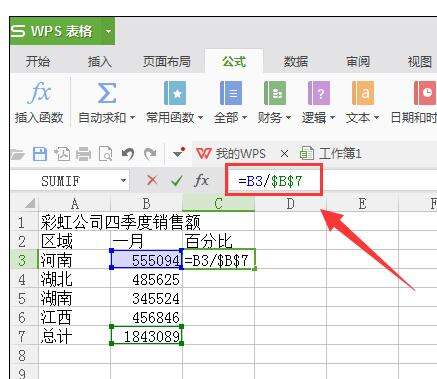Switch to the 页面布局 tab
Image resolution: width=437 pixels, height=379 pixels.
point(167,62)
